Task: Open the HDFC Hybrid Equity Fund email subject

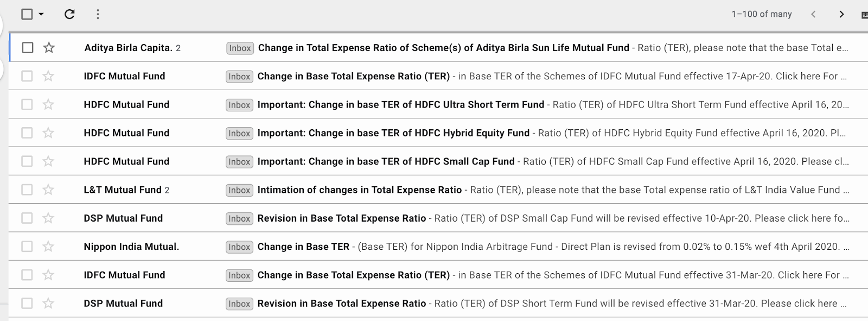Action: 394,133
